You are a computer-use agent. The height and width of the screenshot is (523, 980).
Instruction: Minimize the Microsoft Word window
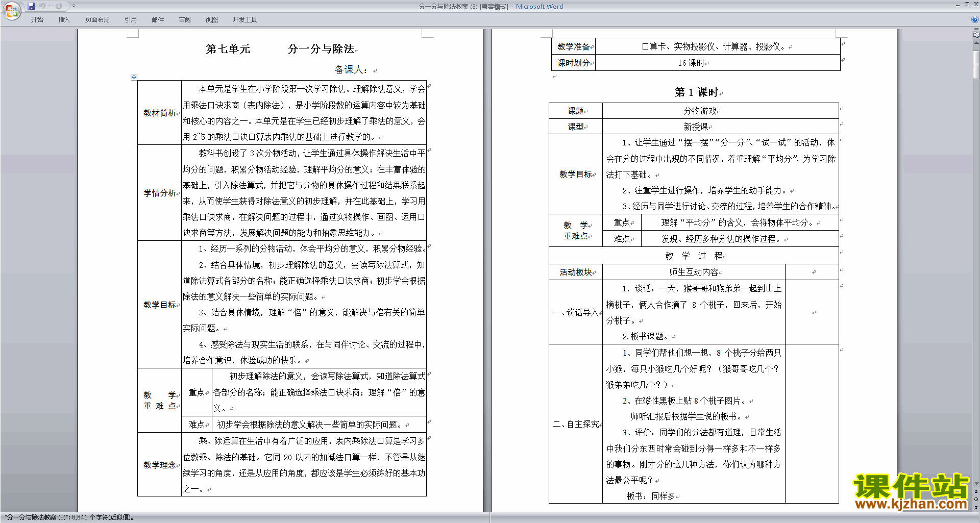(958, 5)
